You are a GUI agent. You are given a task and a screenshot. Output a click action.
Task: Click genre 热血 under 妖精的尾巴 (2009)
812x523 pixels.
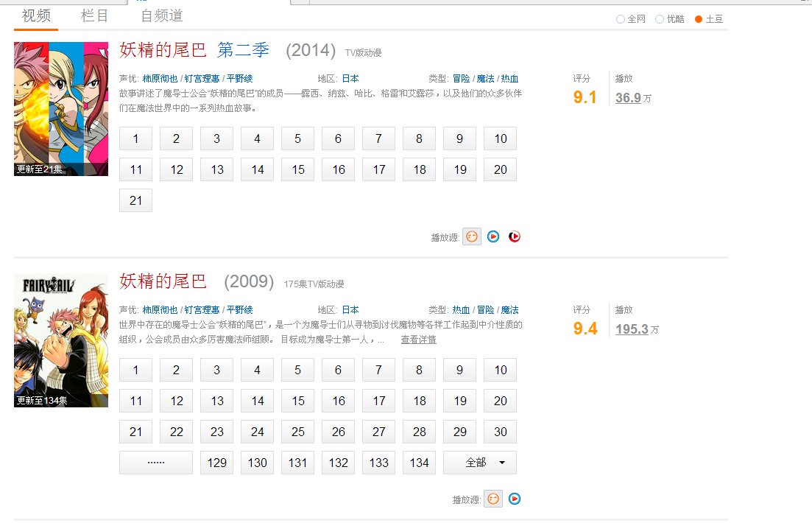pos(462,310)
